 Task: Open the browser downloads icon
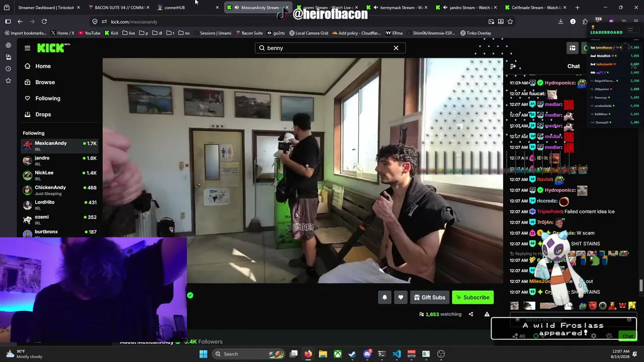(x=560, y=22)
